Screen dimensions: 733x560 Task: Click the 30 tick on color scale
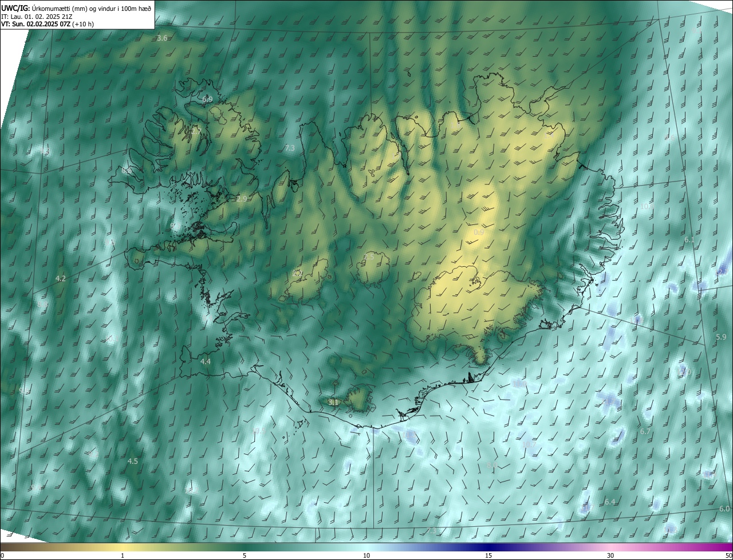tap(610, 555)
